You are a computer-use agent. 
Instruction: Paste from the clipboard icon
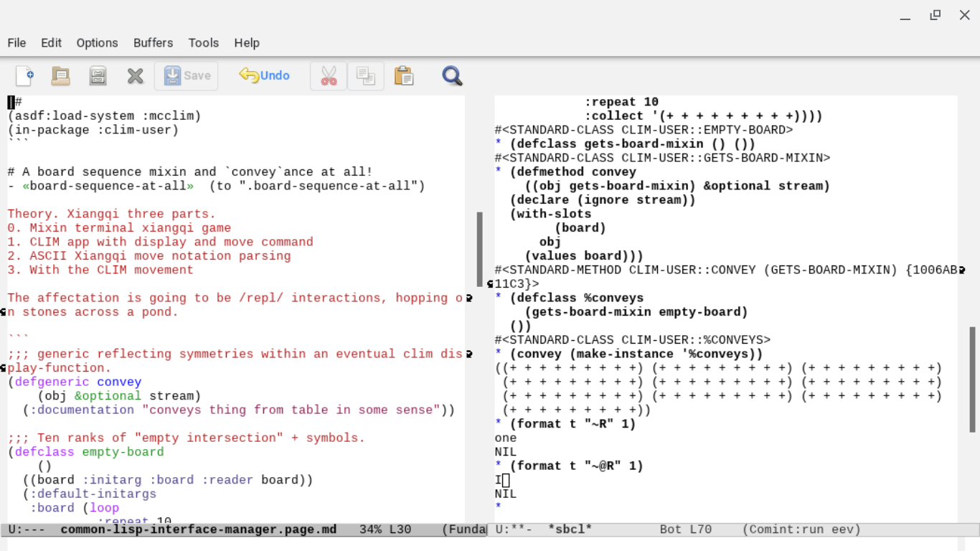pos(404,75)
